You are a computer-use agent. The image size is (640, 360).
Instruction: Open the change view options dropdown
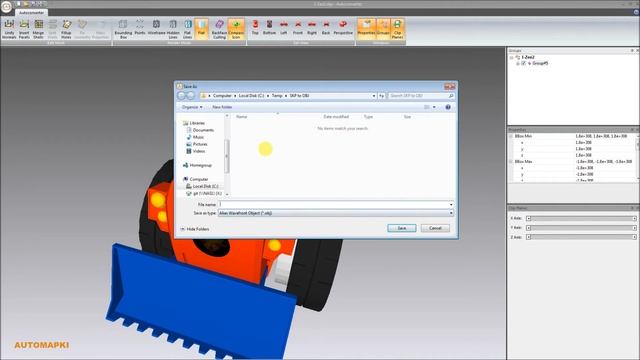pos(434,107)
